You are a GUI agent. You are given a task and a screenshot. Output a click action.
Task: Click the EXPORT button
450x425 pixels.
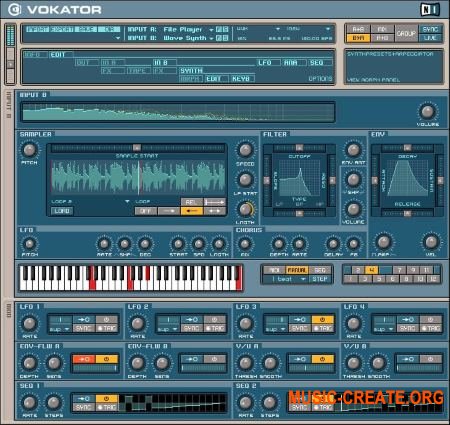[x=62, y=29]
